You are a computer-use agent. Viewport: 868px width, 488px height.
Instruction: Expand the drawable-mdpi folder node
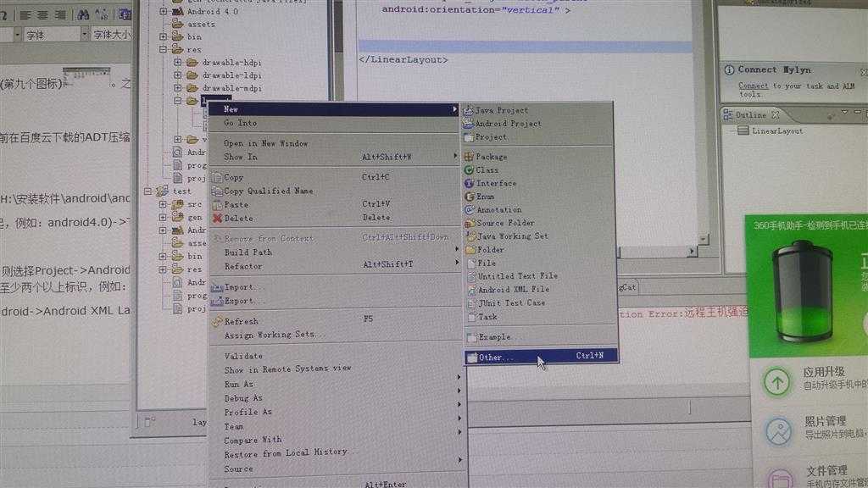click(178, 87)
